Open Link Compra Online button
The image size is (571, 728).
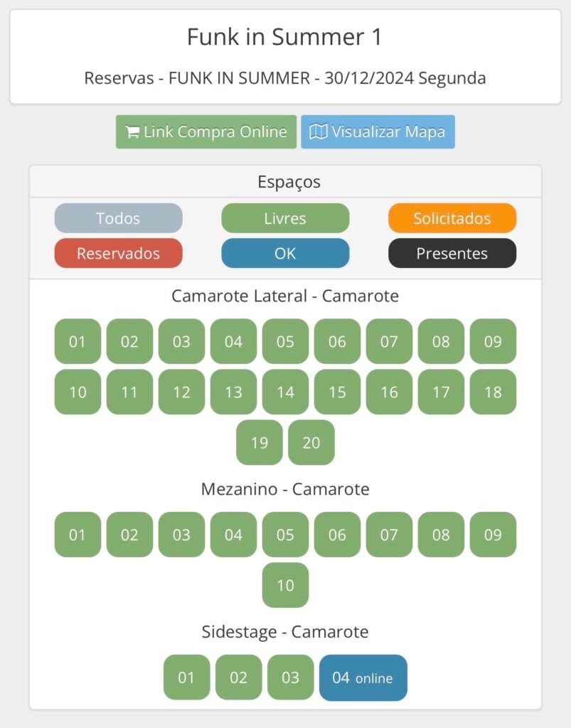[206, 132]
